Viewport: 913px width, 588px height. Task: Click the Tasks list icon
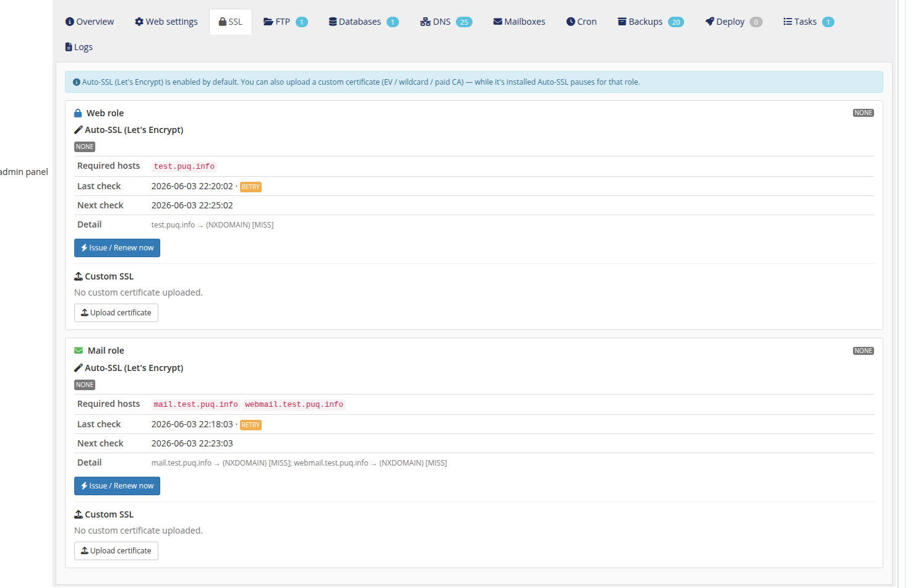788,22
